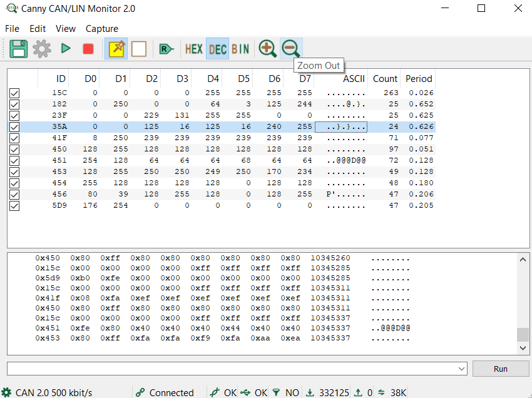Toggle the checkbox for ID 35A
The height and width of the screenshot is (398, 532).
(x=14, y=127)
